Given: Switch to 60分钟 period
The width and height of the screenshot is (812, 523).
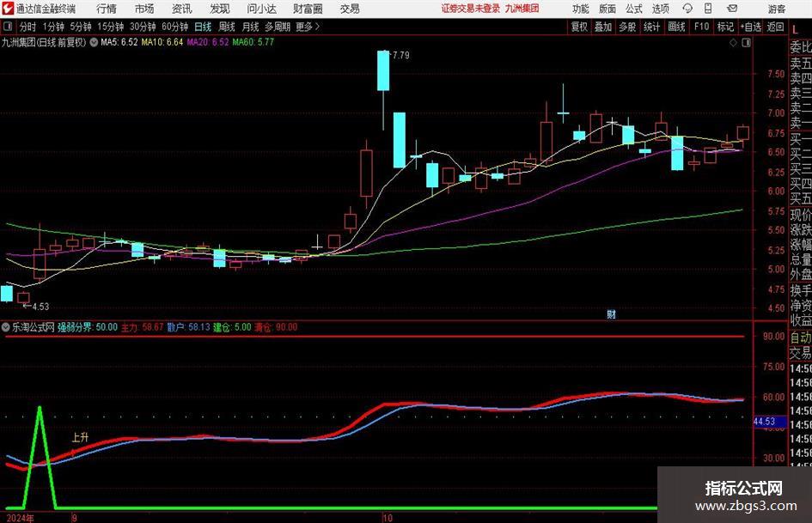Looking at the screenshot, I should tap(174, 27).
